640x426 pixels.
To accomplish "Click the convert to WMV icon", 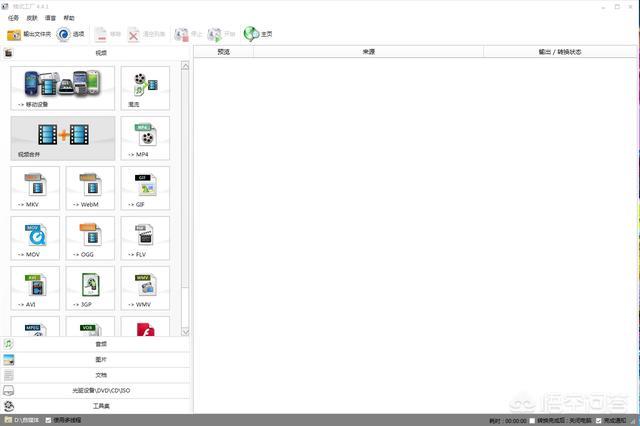I will click(145, 287).
